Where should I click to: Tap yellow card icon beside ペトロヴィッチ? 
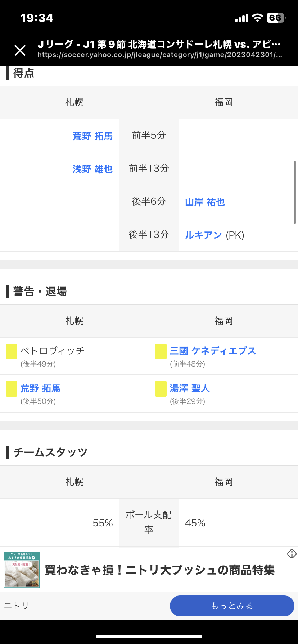click(12, 351)
